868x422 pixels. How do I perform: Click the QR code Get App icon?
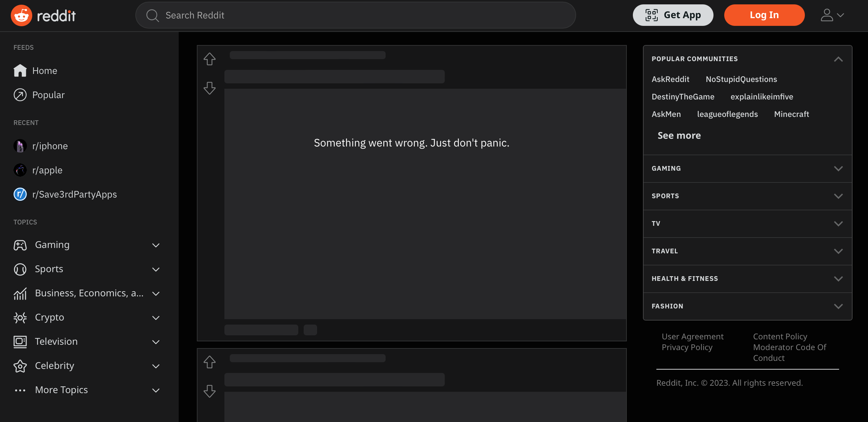pos(652,15)
